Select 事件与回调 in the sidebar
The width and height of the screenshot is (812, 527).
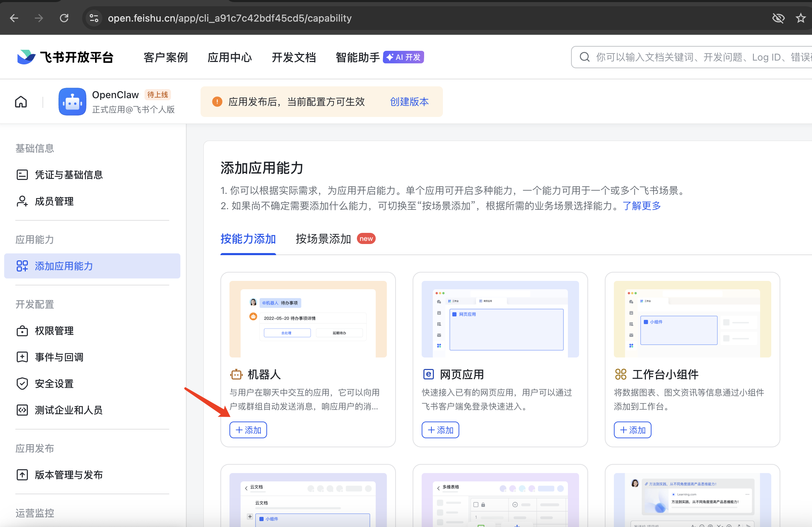coord(59,357)
